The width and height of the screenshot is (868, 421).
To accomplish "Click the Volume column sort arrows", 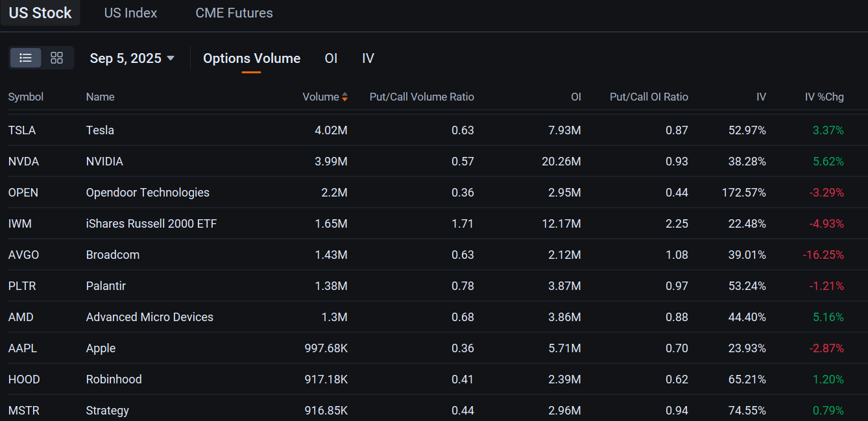I will click(344, 96).
